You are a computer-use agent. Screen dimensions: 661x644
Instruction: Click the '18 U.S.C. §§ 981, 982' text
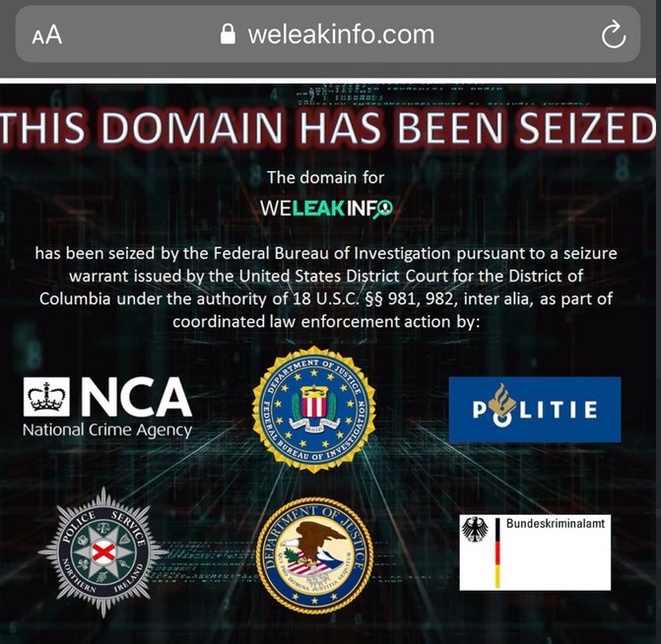click(x=374, y=298)
